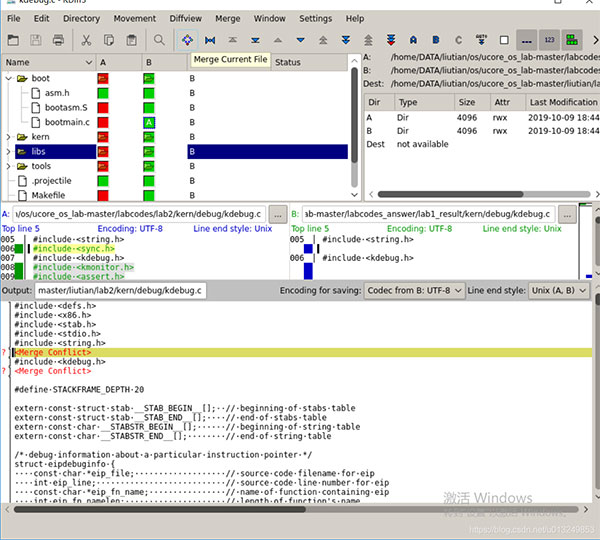Click the Print toolbar icon

pos(59,40)
